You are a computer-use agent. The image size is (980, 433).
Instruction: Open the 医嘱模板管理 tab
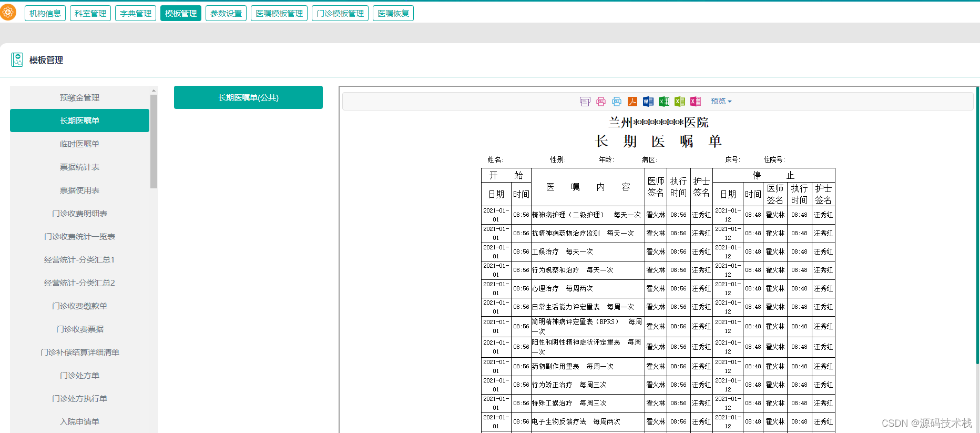pos(279,13)
